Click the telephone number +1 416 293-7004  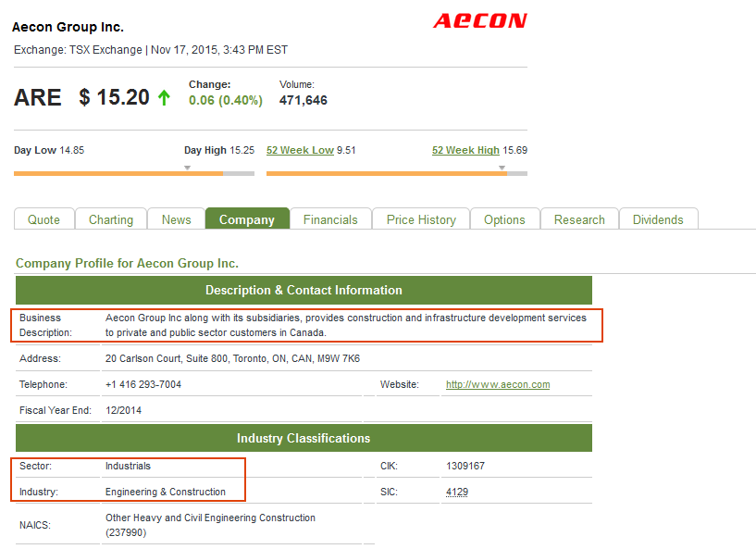[143, 384]
